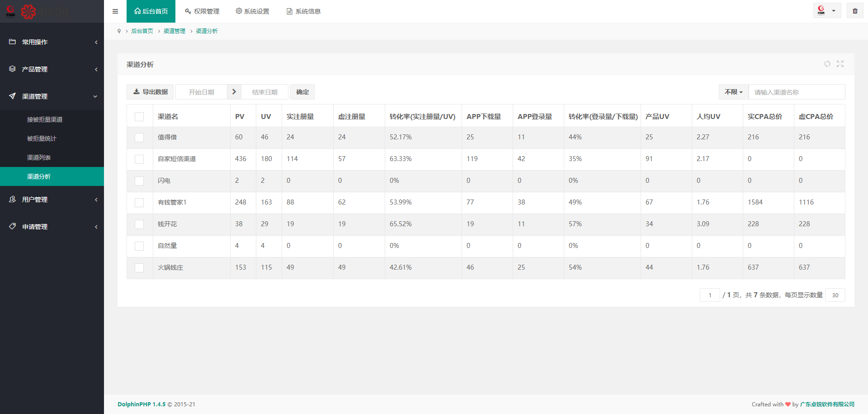This screenshot has width=868, height=414.
Task: Click the 导出数据 export button
Action: coord(150,92)
